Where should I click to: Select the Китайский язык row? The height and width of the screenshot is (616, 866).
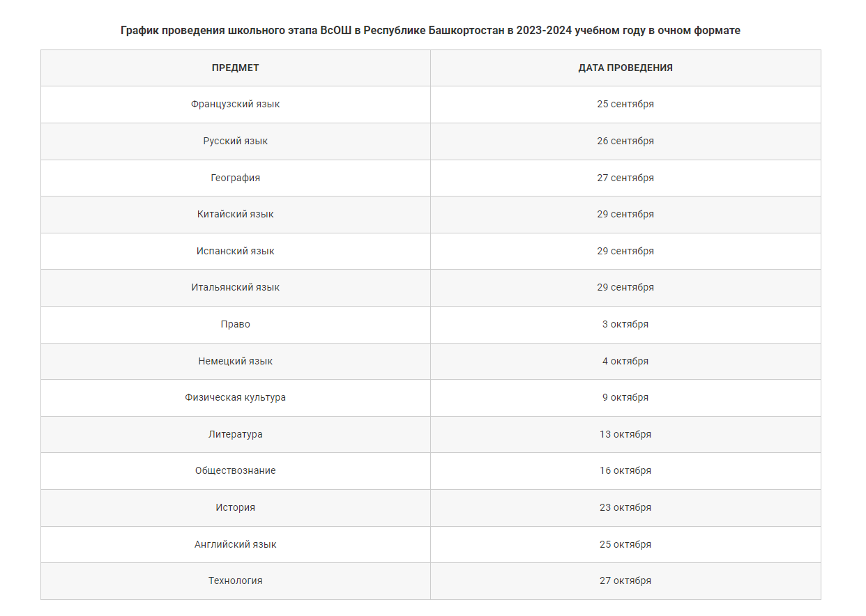tap(431, 215)
